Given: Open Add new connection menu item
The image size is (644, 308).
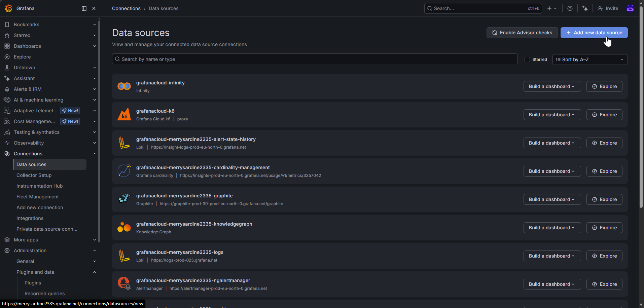Looking at the screenshot, I should click(40, 207).
